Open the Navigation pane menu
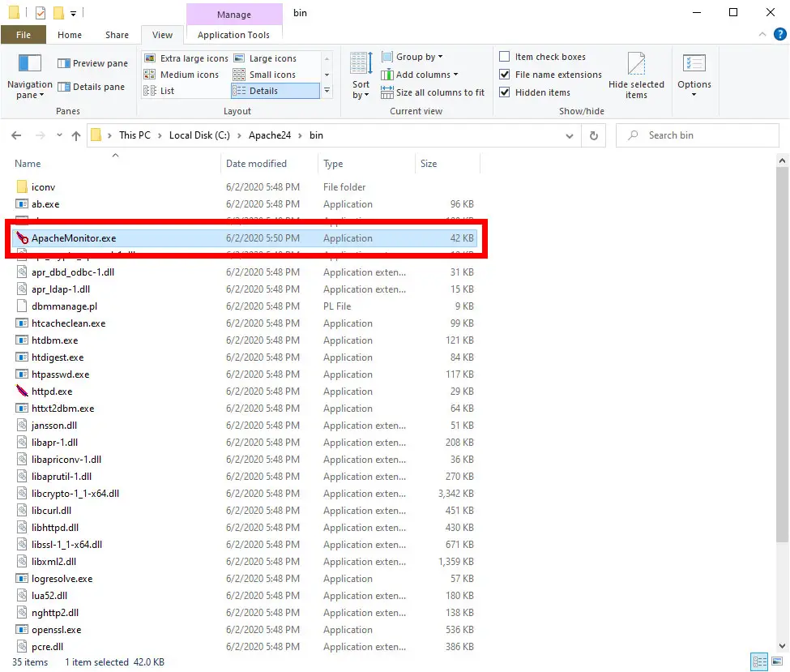790x672 pixels. [x=29, y=76]
